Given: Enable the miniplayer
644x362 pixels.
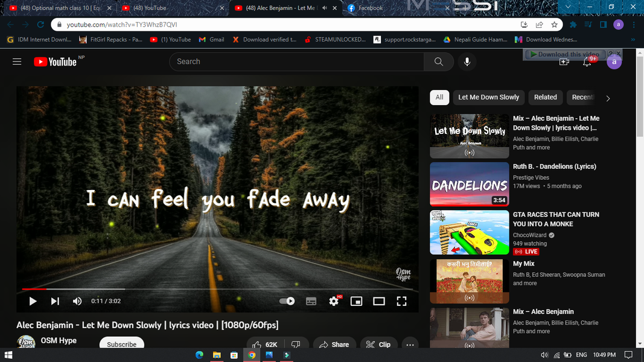Looking at the screenshot, I should [356, 301].
